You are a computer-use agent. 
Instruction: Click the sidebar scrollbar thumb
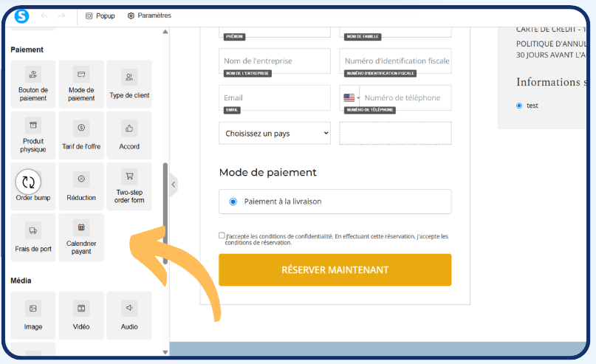click(x=165, y=213)
